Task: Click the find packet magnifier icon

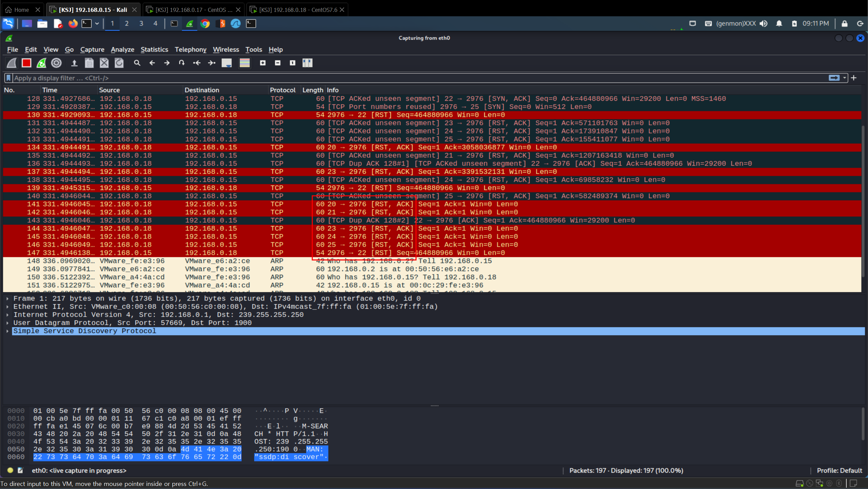Action: tap(137, 63)
